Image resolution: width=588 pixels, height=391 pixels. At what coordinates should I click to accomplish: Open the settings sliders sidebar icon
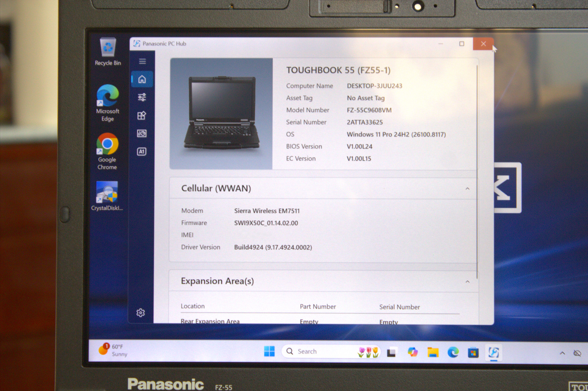[142, 97]
